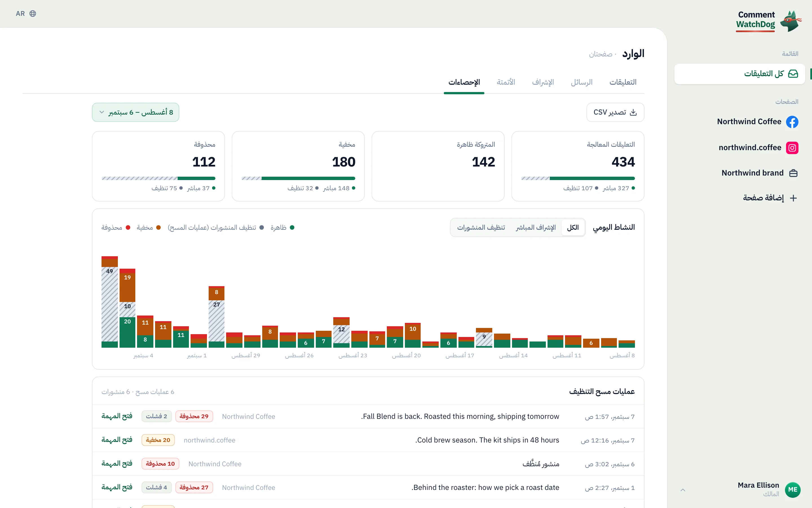Click the hatched chart bar labeled 49

coord(110,304)
